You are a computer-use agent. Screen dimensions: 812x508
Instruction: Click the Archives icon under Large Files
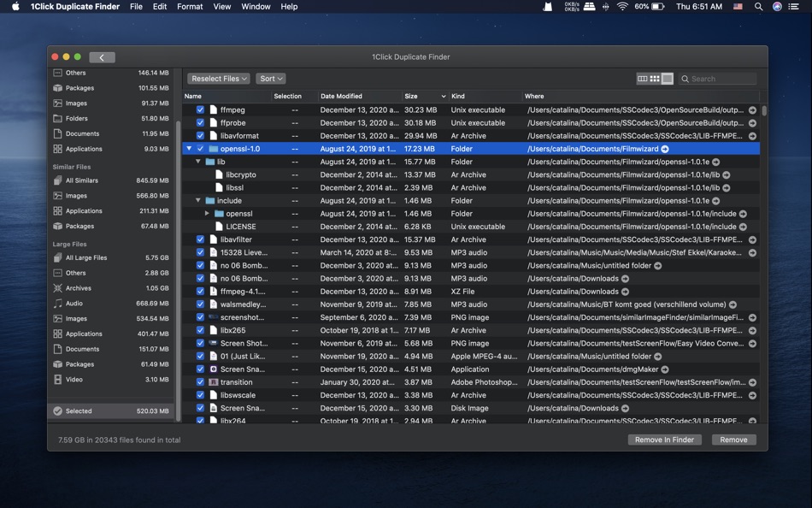57,288
